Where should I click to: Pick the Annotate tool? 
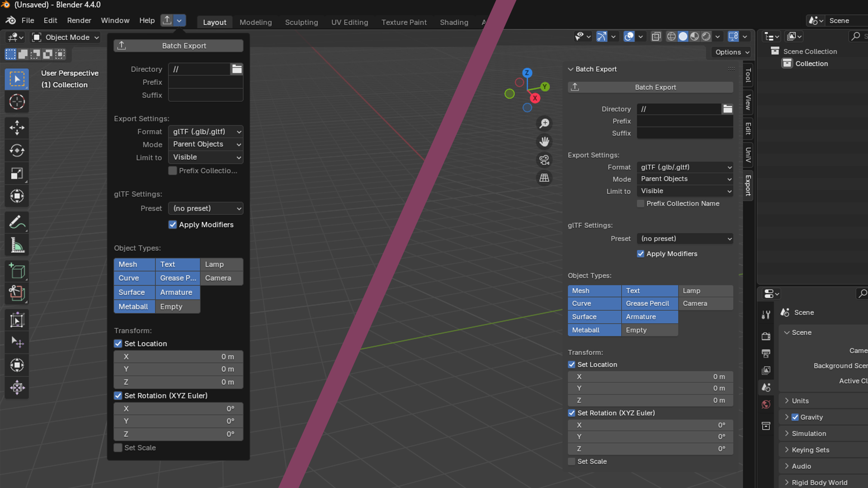click(17, 222)
